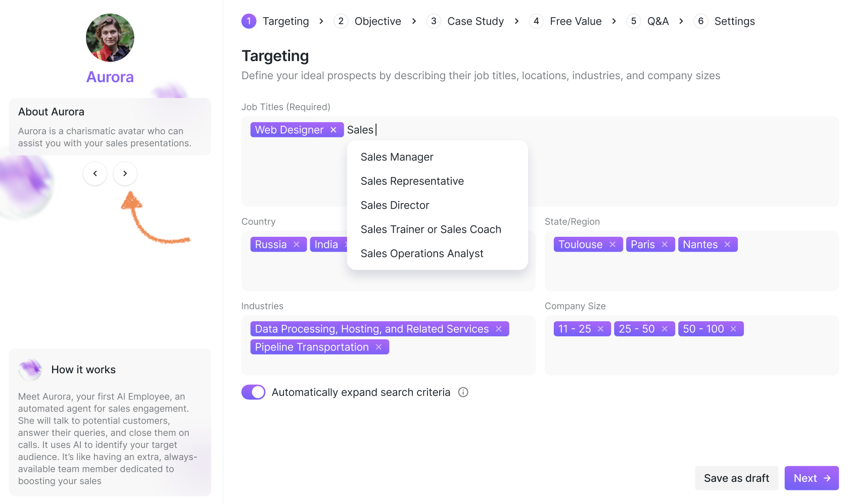Toggle automatically expand search criteria switch
The height and width of the screenshot is (504, 853).
tap(253, 392)
